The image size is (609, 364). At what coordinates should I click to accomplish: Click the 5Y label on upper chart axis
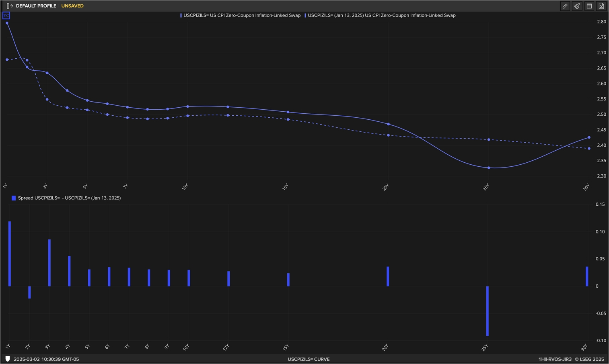point(85,186)
